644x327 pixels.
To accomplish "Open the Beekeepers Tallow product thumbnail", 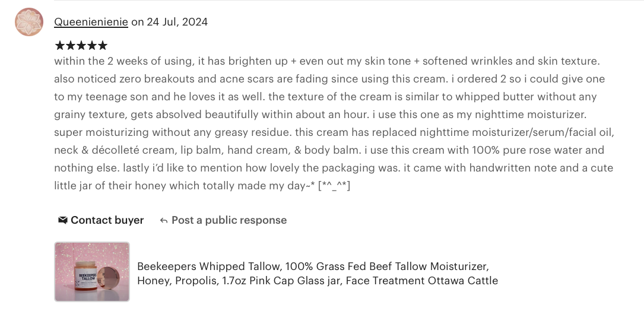I will coord(92,271).
